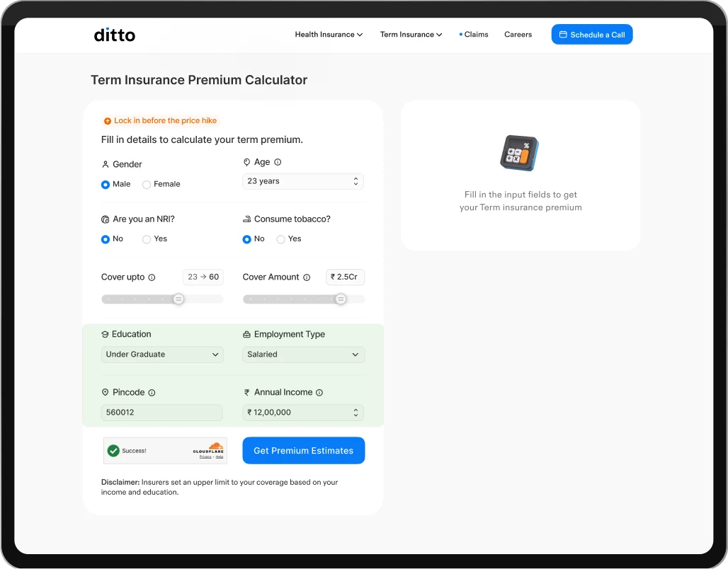
Task: Click the Annual Income info icon
Action: point(319,393)
